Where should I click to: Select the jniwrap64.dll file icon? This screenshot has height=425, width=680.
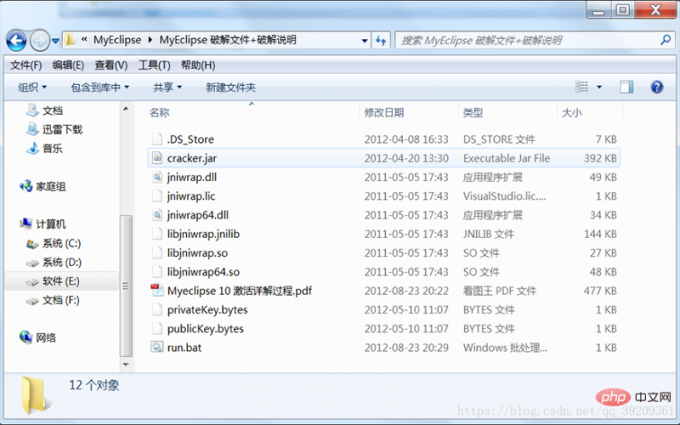[x=157, y=215]
